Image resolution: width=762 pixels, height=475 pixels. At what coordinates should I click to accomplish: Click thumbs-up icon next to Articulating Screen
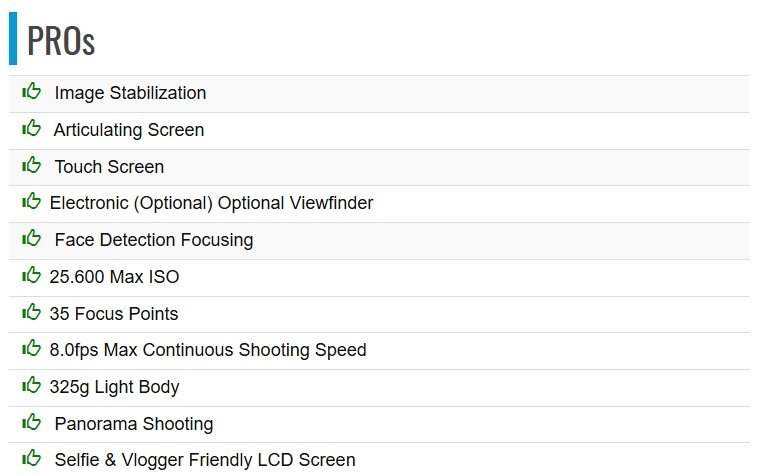pos(32,129)
